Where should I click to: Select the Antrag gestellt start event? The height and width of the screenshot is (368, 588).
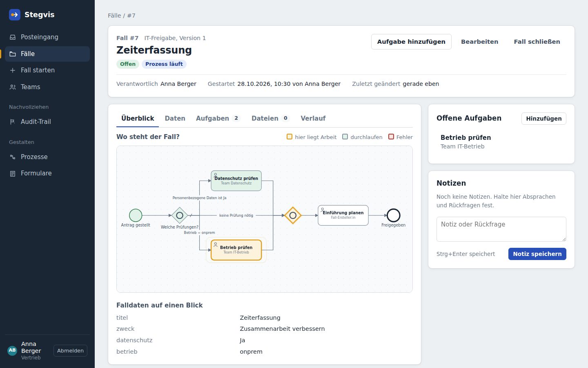(136, 215)
